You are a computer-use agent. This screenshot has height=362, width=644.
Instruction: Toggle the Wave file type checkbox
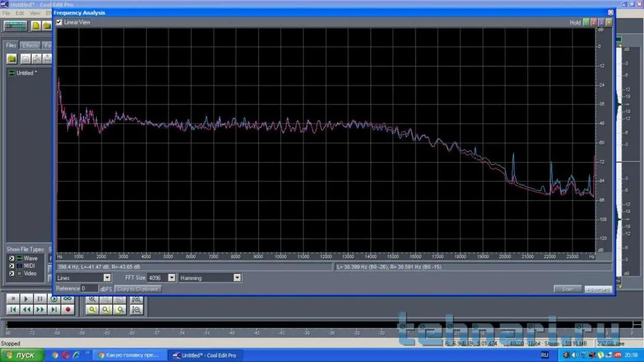11,258
